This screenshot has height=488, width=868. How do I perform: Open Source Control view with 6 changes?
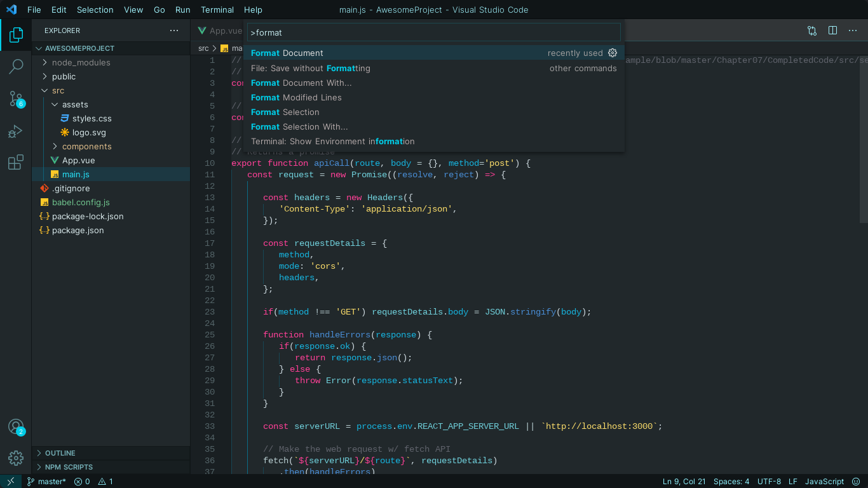pyautogui.click(x=16, y=98)
